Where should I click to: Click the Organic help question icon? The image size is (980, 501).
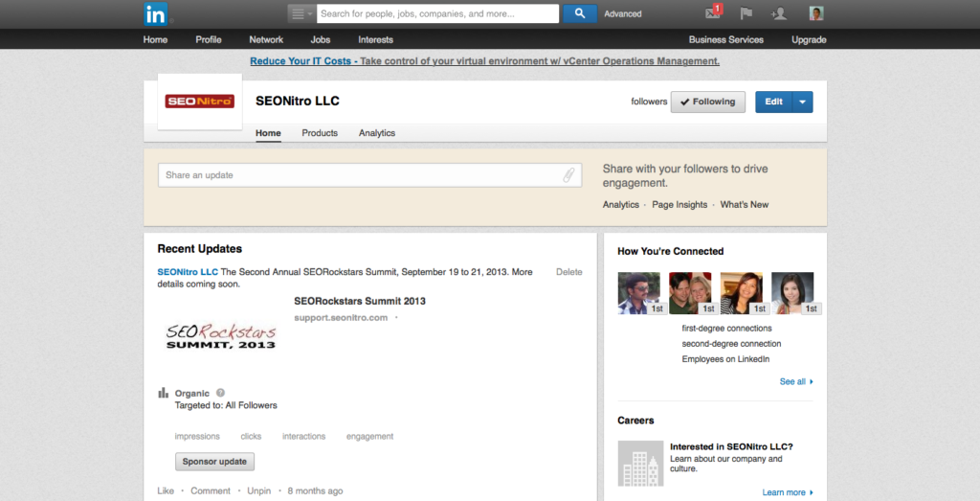click(x=220, y=393)
